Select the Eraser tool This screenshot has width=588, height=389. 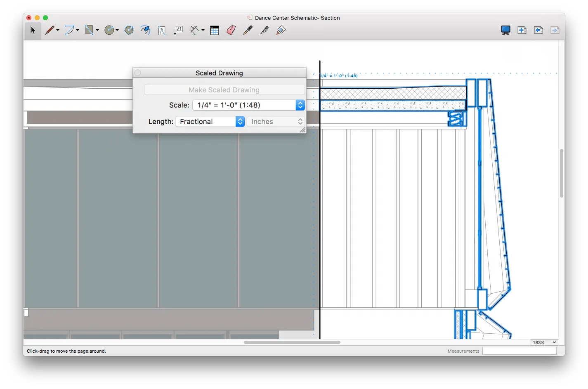coord(231,30)
